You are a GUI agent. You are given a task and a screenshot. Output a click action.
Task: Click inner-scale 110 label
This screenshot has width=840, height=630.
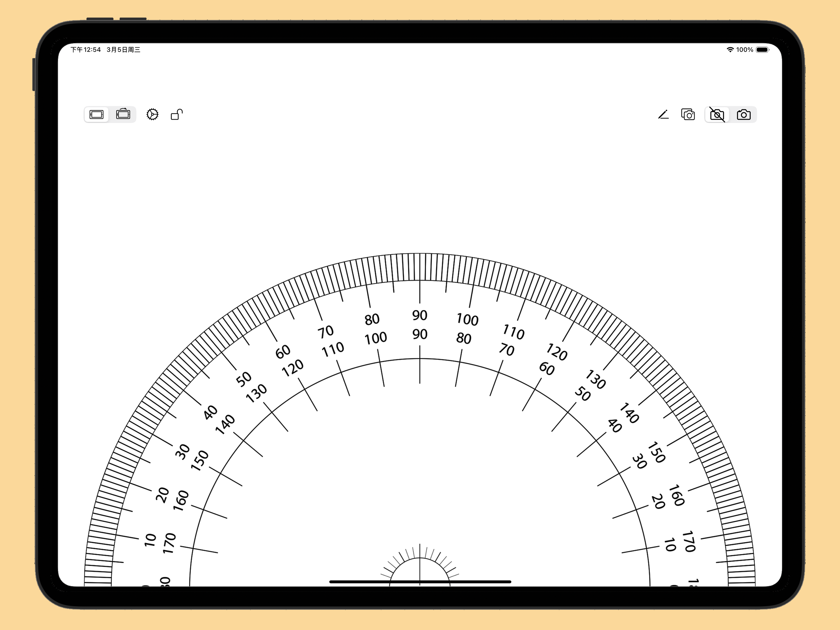tap(333, 349)
